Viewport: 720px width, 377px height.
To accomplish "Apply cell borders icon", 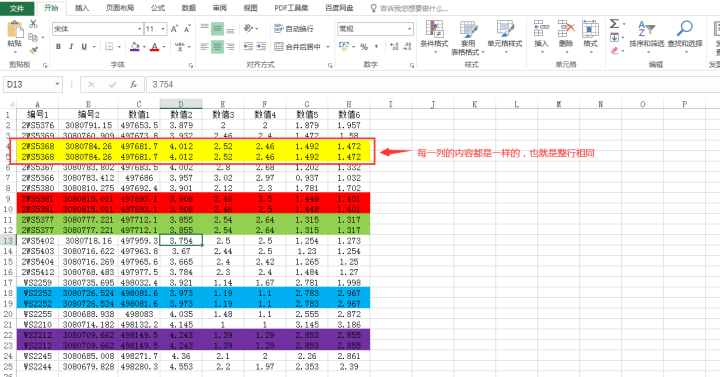I will coord(109,46).
